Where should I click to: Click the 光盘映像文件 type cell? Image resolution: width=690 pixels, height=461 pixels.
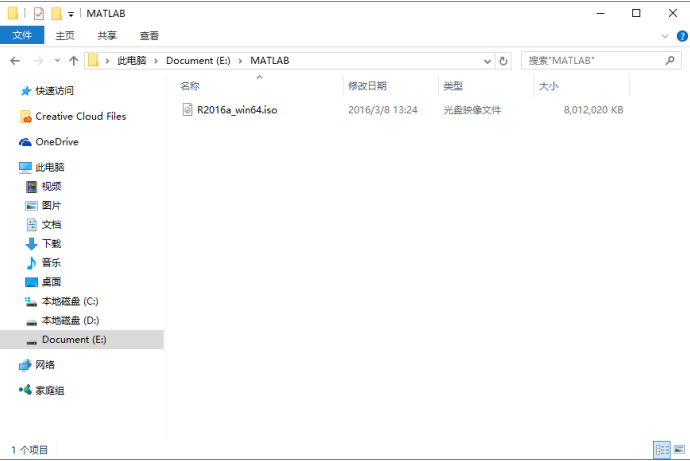[x=472, y=110]
